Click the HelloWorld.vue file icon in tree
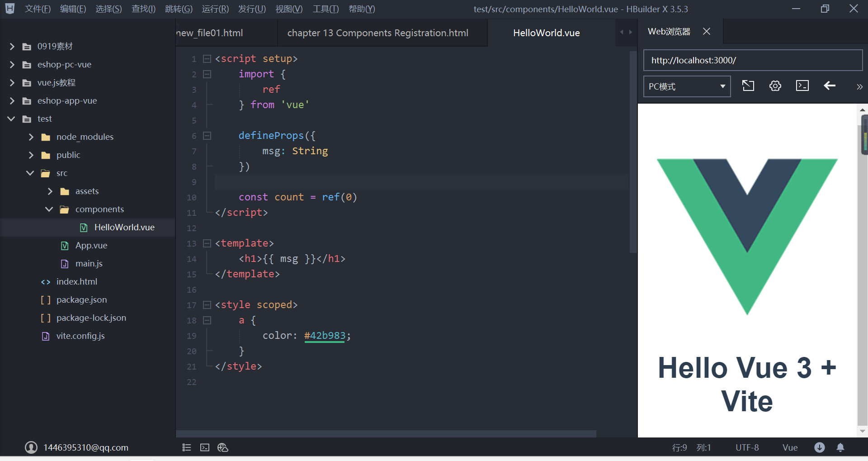Image resolution: width=868 pixels, height=461 pixels. (84, 228)
